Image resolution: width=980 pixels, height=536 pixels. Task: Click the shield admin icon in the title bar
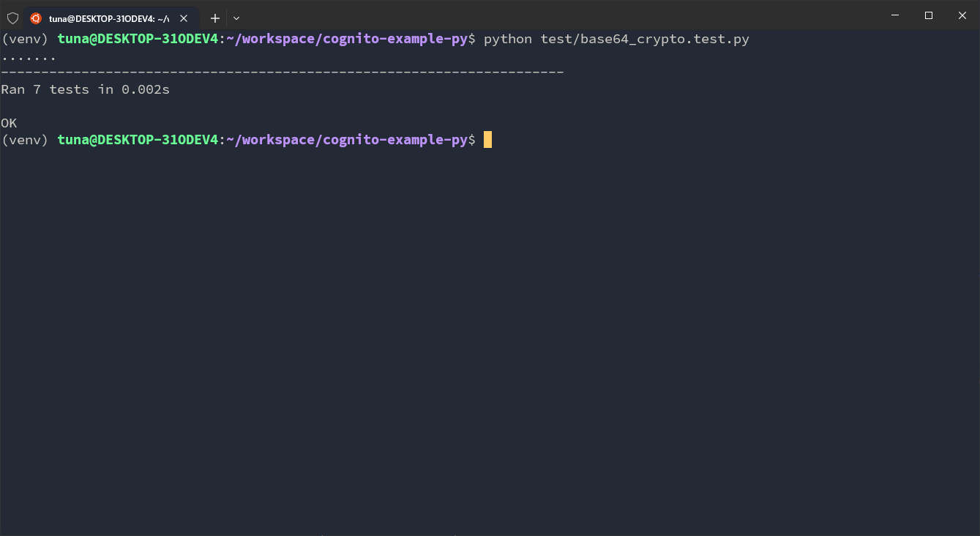tap(12, 17)
